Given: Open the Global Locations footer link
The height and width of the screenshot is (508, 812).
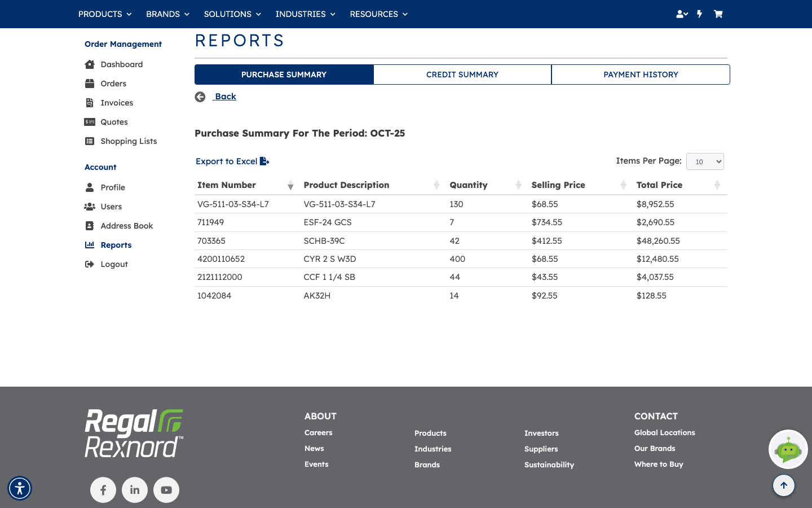Looking at the screenshot, I should click(665, 432).
